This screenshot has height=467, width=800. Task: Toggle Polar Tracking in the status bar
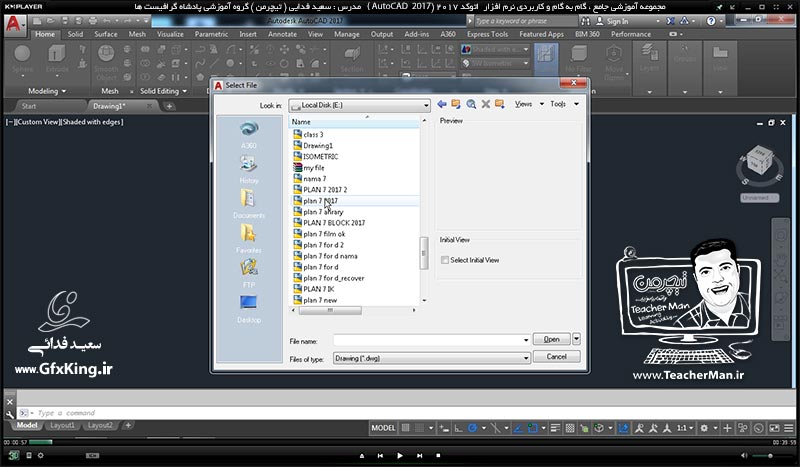click(472, 428)
